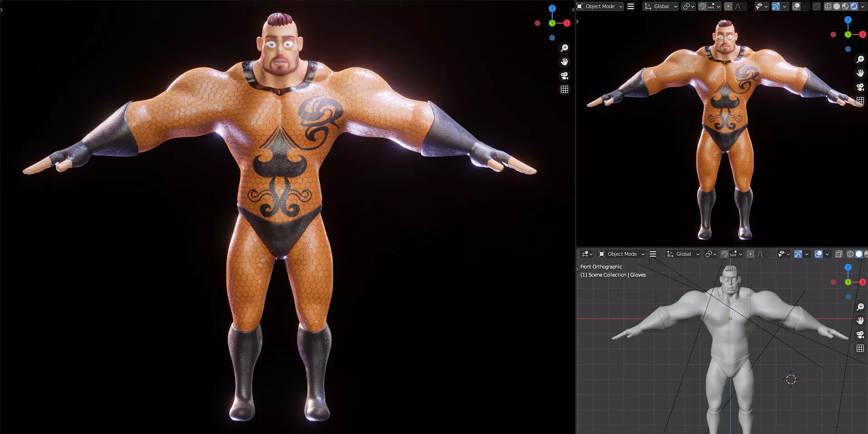The image size is (868, 434).
Task: Select solid shading in bottom-right viewport header
Action: coord(858,254)
